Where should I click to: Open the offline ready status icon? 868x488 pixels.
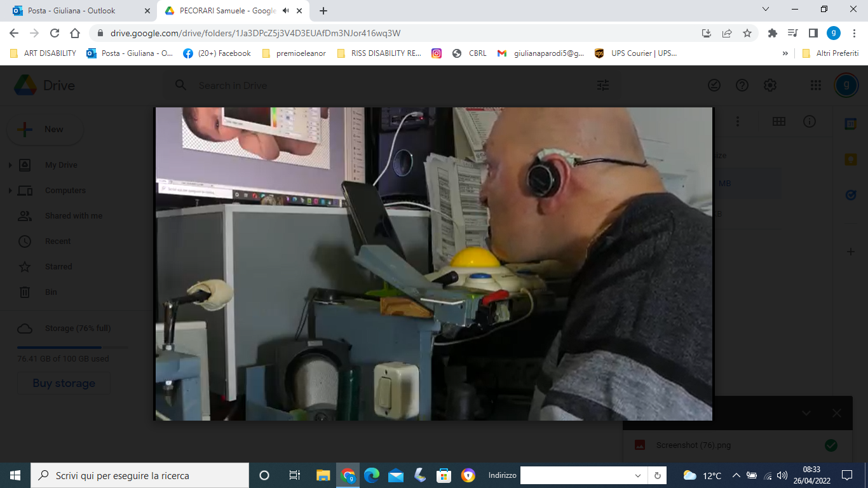pyautogui.click(x=714, y=85)
